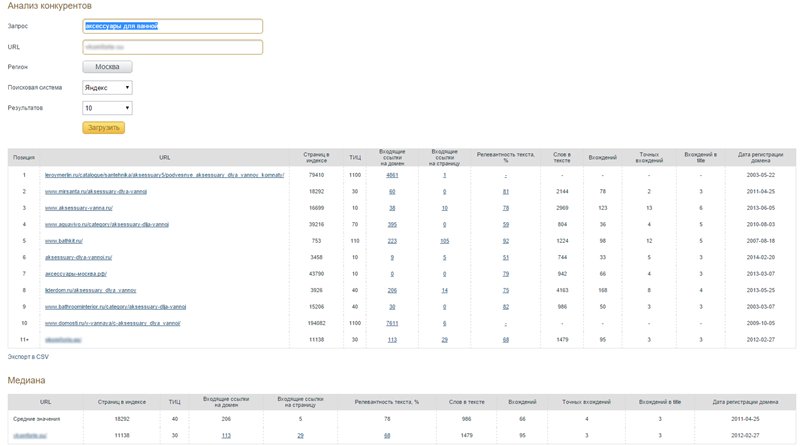Open the aksessuary-dlya-vannoi.ru link in row 6

click(79, 257)
